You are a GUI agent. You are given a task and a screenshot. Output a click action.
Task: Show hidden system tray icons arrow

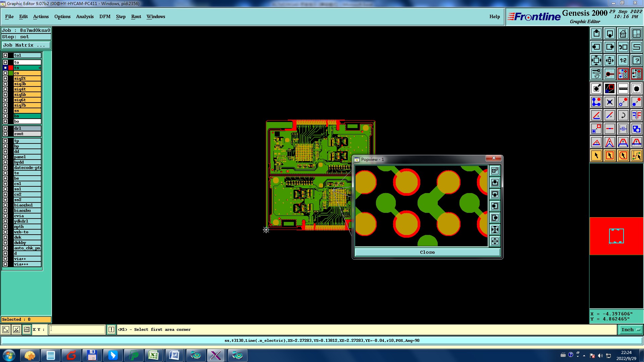tap(584, 356)
